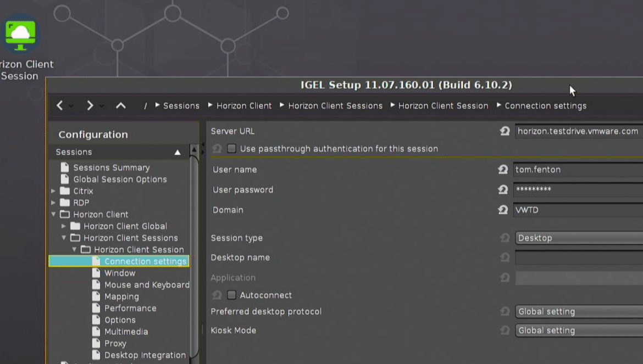The width and height of the screenshot is (643, 364).
Task: Open the Proxy settings page
Action: click(115, 344)
